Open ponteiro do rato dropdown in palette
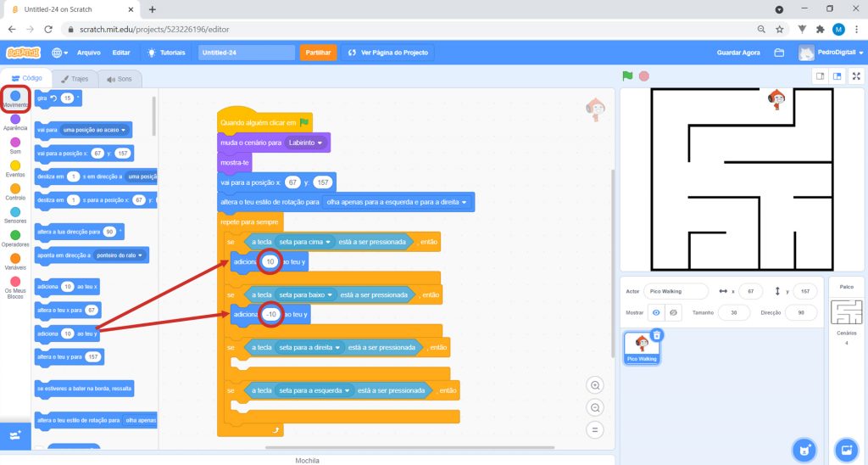This screenshot has width=868, height=465. point(120,255)
